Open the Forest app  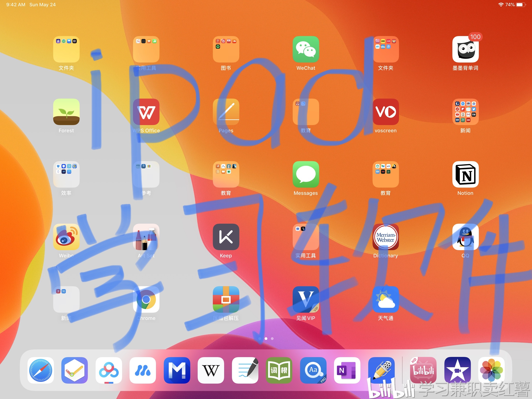click(66, 112)
